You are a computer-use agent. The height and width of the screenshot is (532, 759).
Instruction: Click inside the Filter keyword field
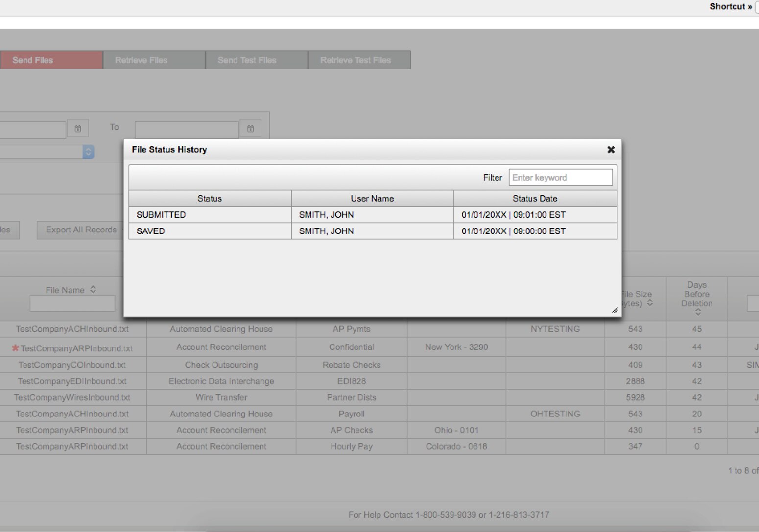pyautogui.click(x=560, y=177)
